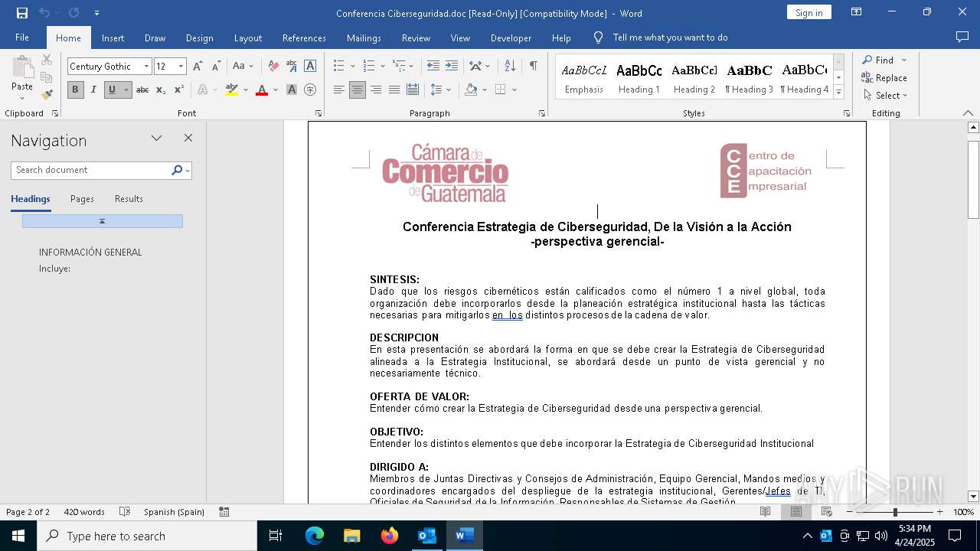980x551 pixels.
Task: Click the Format Painter icon
Action: [47, 95]
